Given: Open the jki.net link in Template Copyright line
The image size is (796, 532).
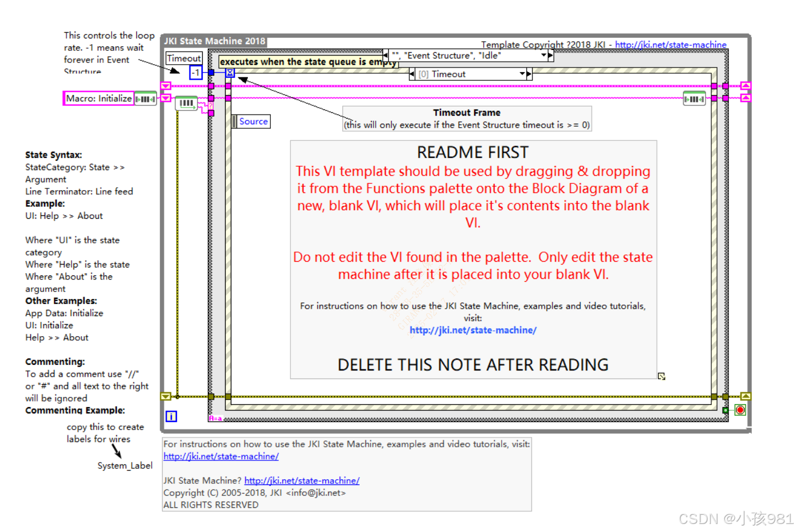Looking at the screenshot, I should point(671,45).
